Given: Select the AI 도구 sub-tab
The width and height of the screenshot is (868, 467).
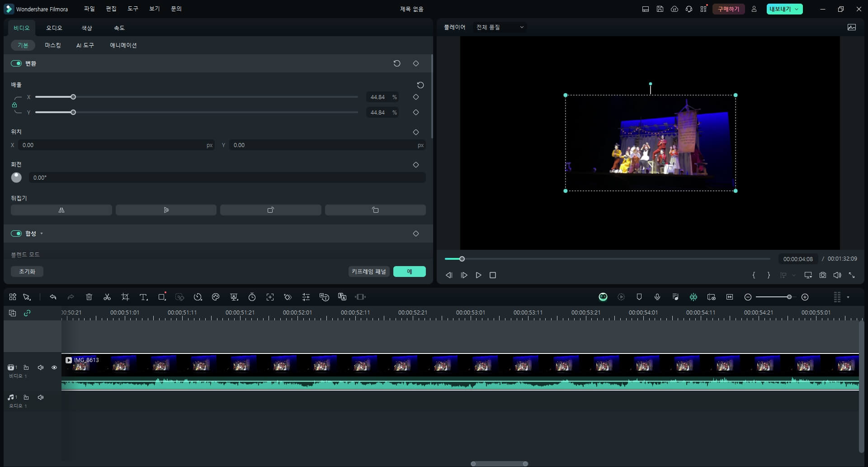Looking at the screenshot, I should (85, 45).
